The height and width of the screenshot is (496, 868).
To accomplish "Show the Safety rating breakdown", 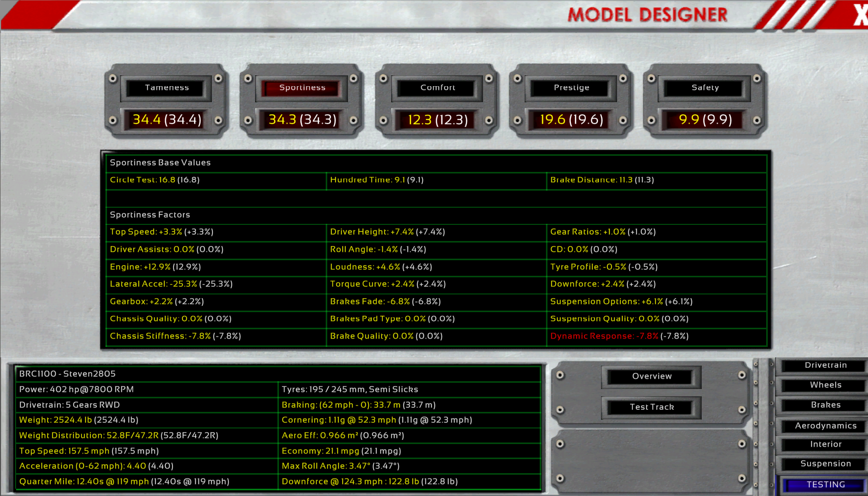I will (x=705, y=88).
